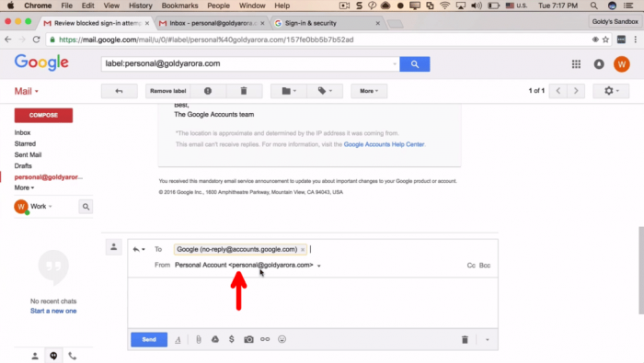Click the blue search button
644x363 pixels.
414,64
